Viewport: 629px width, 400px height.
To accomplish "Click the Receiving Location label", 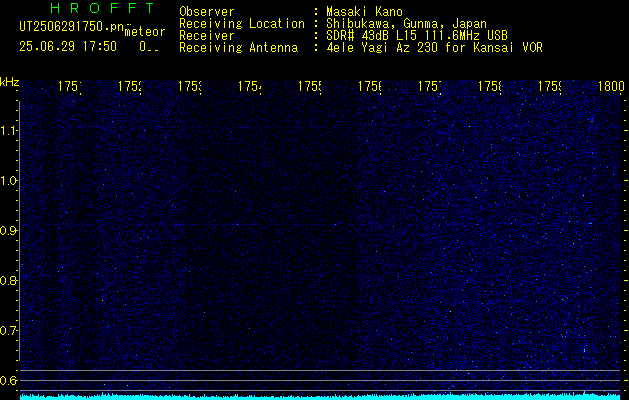I will tap(242, 24).
